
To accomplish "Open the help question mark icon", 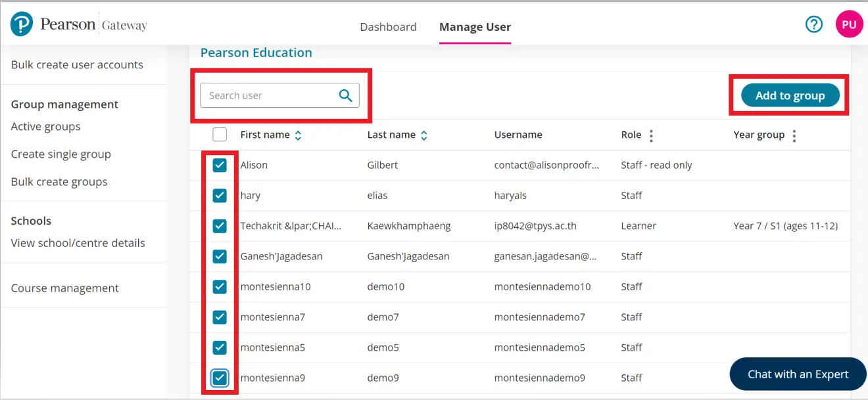I will (x=814, y=24).
